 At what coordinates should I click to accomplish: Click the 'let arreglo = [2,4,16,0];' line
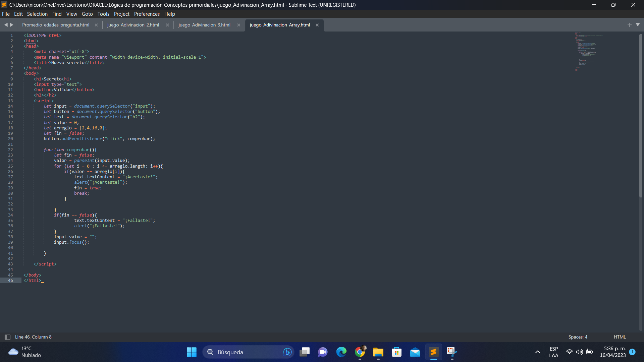click(75, 128)
